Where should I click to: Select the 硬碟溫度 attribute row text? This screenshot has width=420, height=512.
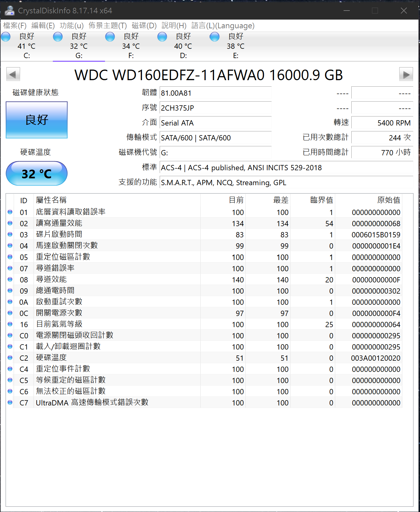pos(51,358)
